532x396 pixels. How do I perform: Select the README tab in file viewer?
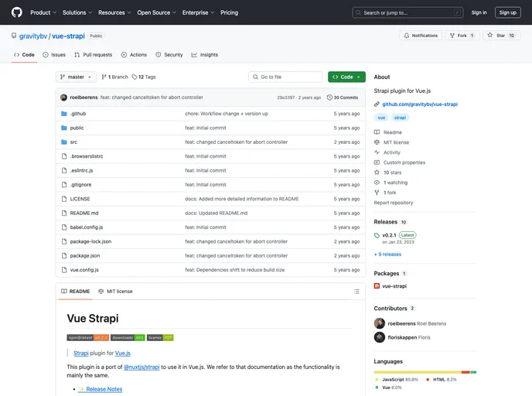click(x=75, y=292)
